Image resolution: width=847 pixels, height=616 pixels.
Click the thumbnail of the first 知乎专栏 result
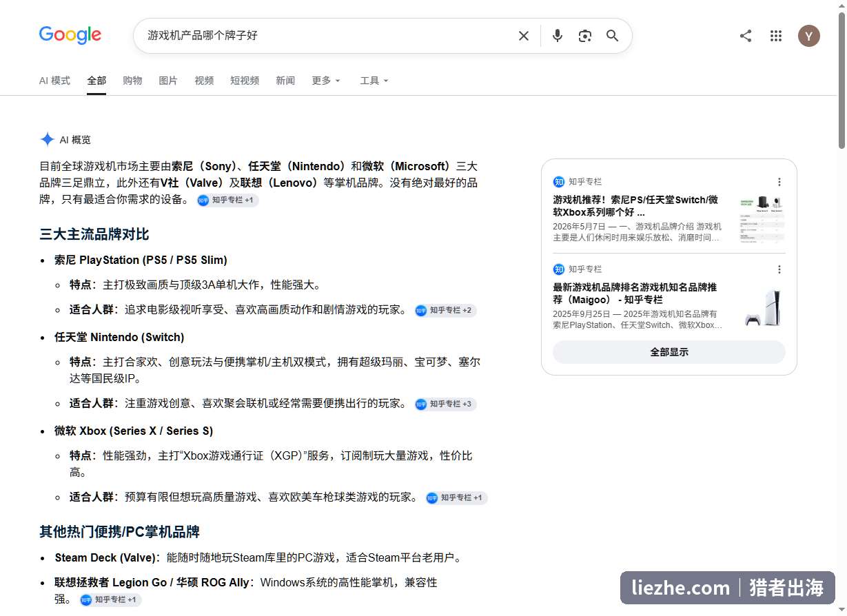pyautogui.click(x=762, y=218)
